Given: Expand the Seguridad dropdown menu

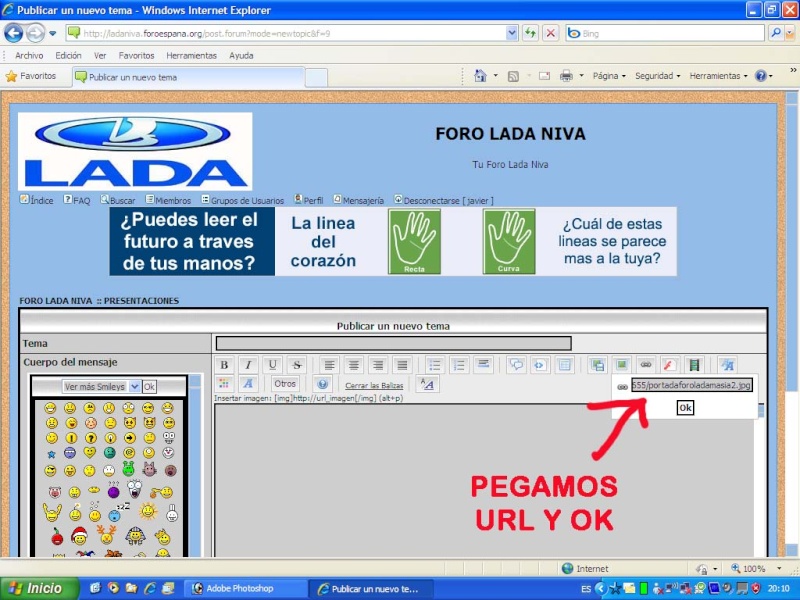Looking at the screenshot, I should [658, 76].
